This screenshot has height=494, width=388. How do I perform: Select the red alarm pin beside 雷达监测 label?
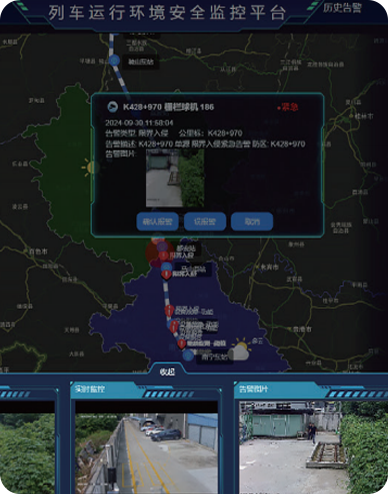pyautogui.click(x=182, y=344)
